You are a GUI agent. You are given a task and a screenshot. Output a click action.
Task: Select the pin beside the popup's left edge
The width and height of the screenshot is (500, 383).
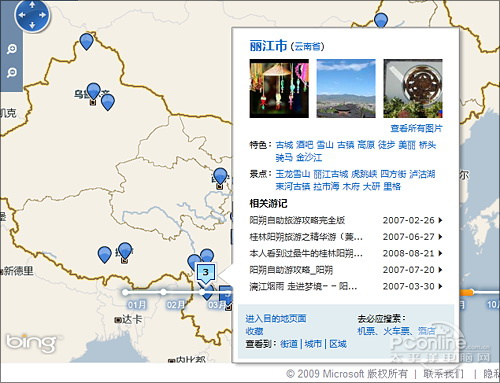coord(220,176)
